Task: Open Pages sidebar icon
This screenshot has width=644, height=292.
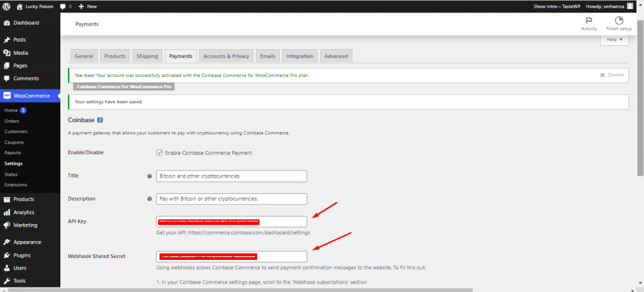Action: pos(6,66)
